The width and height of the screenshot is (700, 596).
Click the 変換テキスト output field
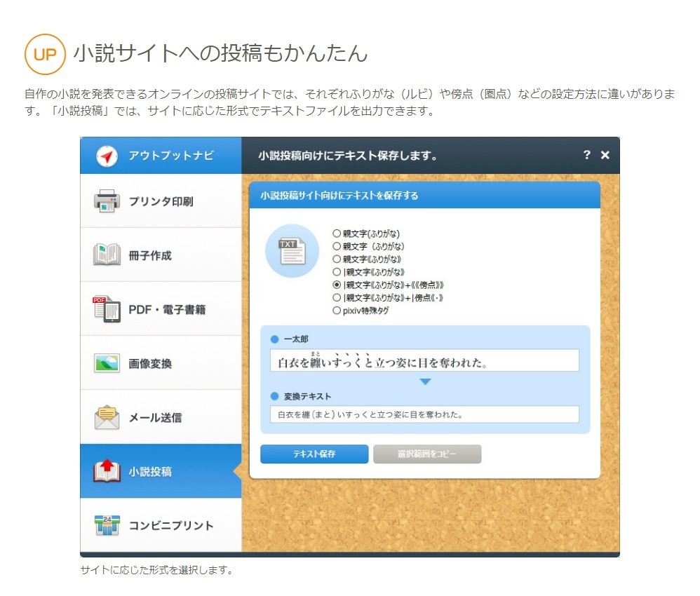[x=424, y=414]
